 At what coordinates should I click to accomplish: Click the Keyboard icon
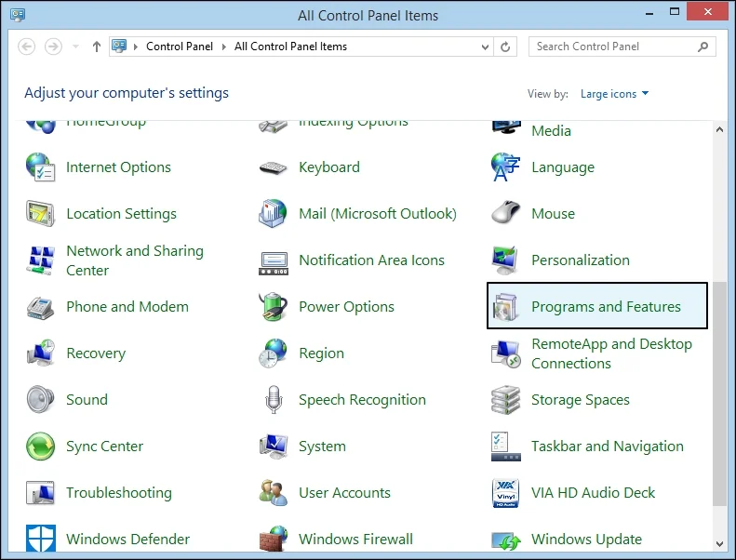coord(274,167)
